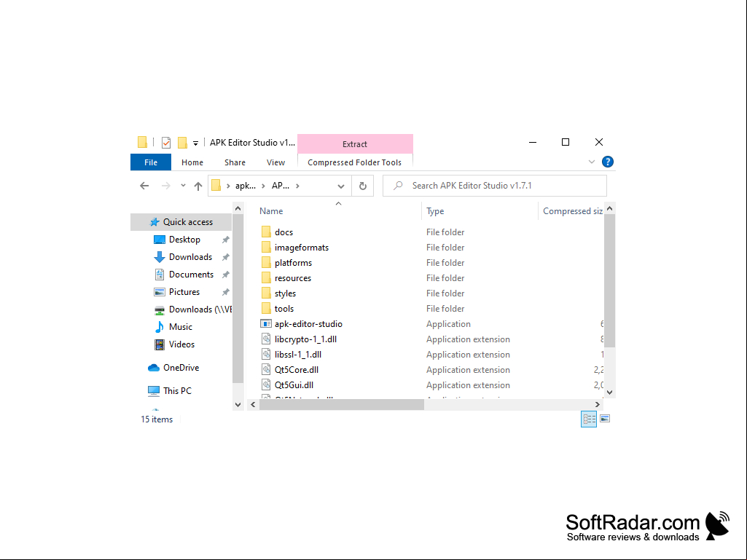747x560 pixels.
Task: Sort by Compressed size column header
Action: [x=572, y=211]
